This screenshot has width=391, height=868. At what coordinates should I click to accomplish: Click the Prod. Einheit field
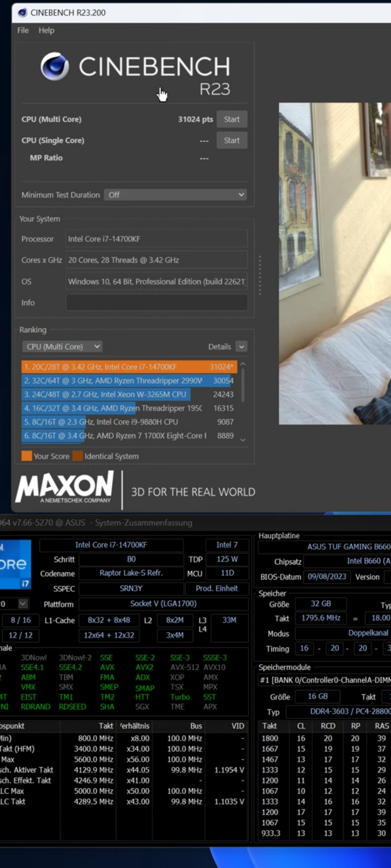217,588
